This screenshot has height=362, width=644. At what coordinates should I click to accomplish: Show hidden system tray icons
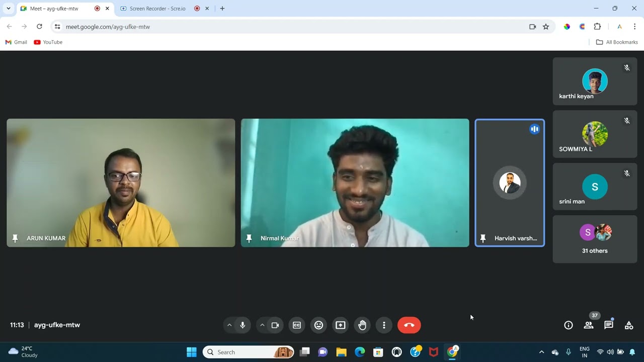[x=541, y=352]
